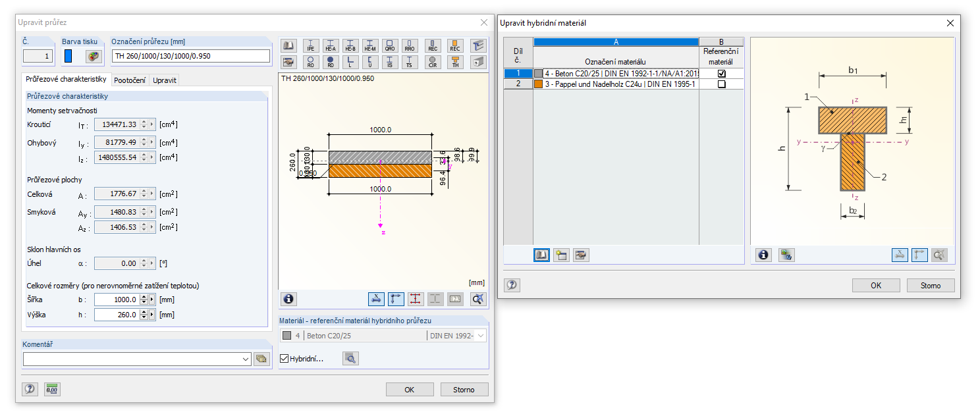
Task: Toggle the principal axes display button
Action: (x=396, y=299)
